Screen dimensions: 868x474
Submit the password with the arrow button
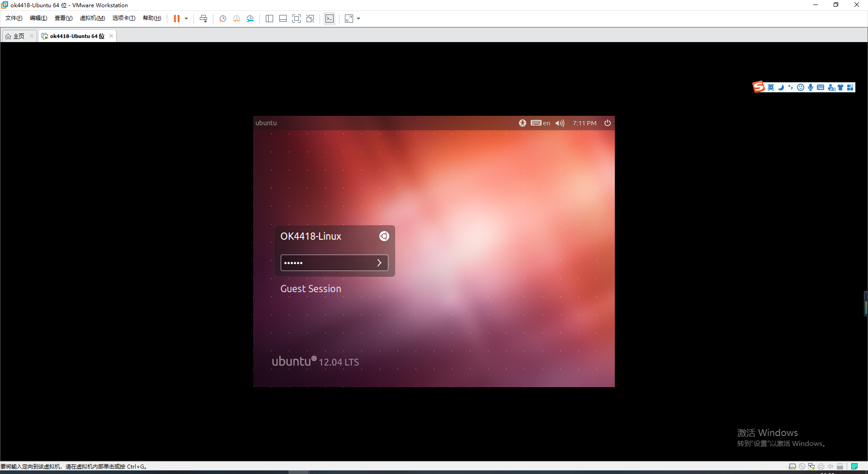coord(380,263)
